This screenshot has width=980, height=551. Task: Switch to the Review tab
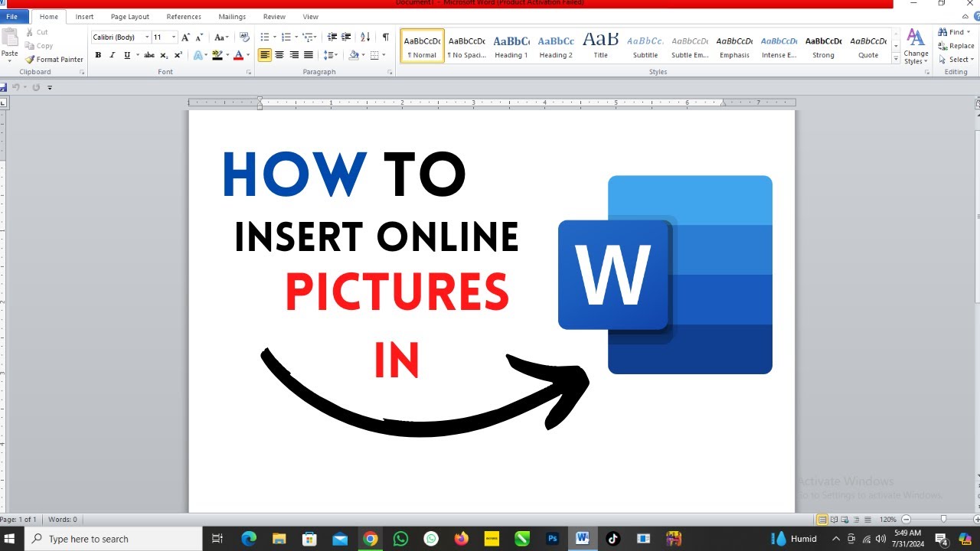pos(274,16)
